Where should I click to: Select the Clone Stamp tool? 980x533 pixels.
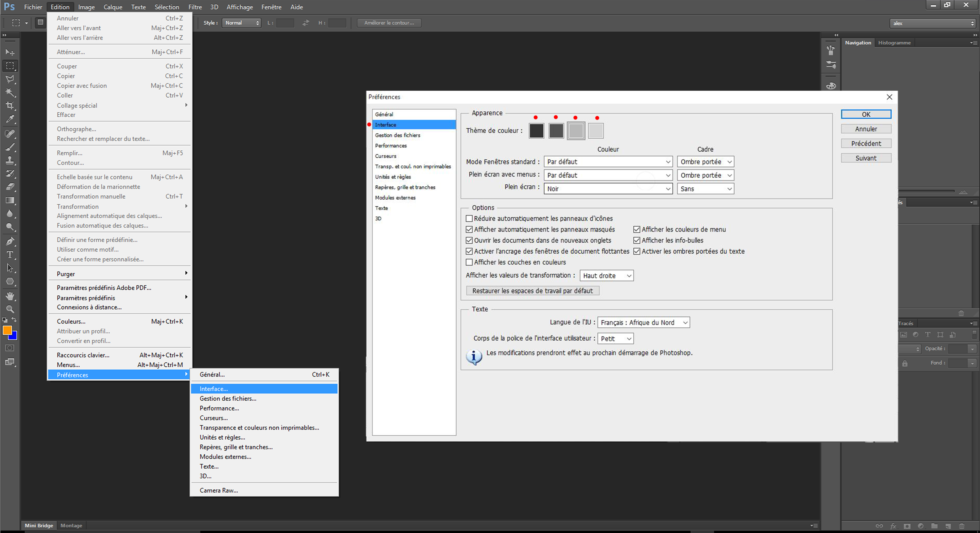point(10,160)
